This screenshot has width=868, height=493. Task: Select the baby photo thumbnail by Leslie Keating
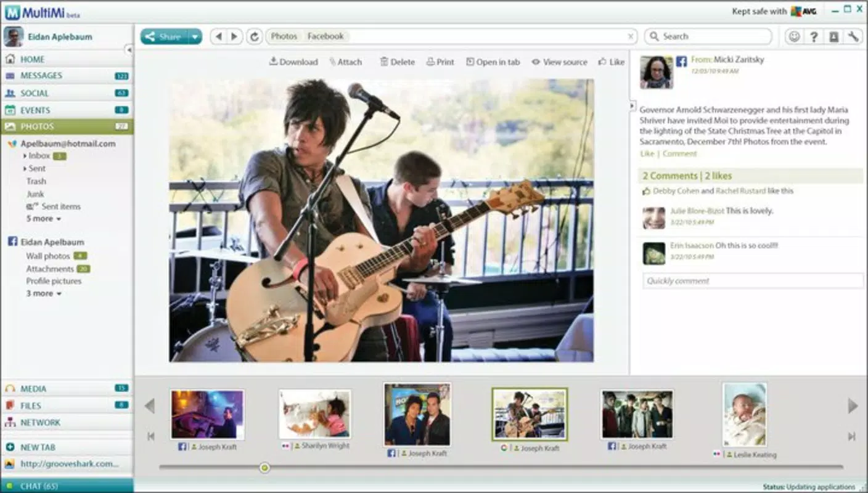pyautogui.click(x=745, y=414)
